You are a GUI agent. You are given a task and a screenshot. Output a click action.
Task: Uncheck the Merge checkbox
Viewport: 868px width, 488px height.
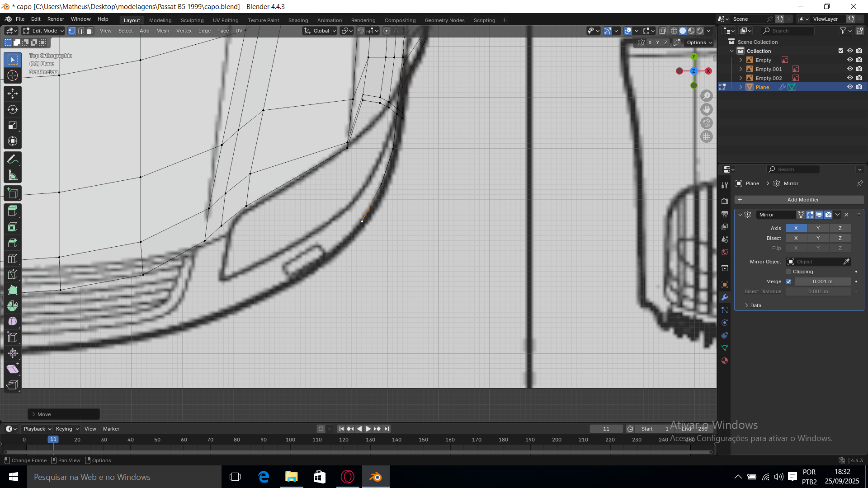pos(788,282)
